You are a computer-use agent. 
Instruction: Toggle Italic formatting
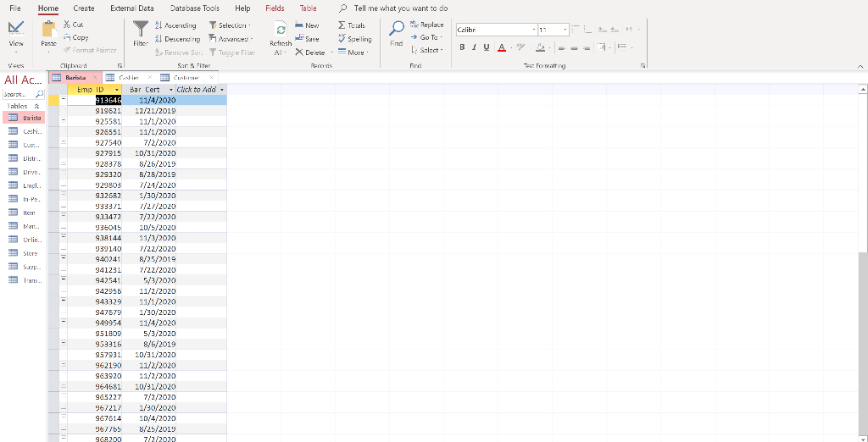click(475, 47)
